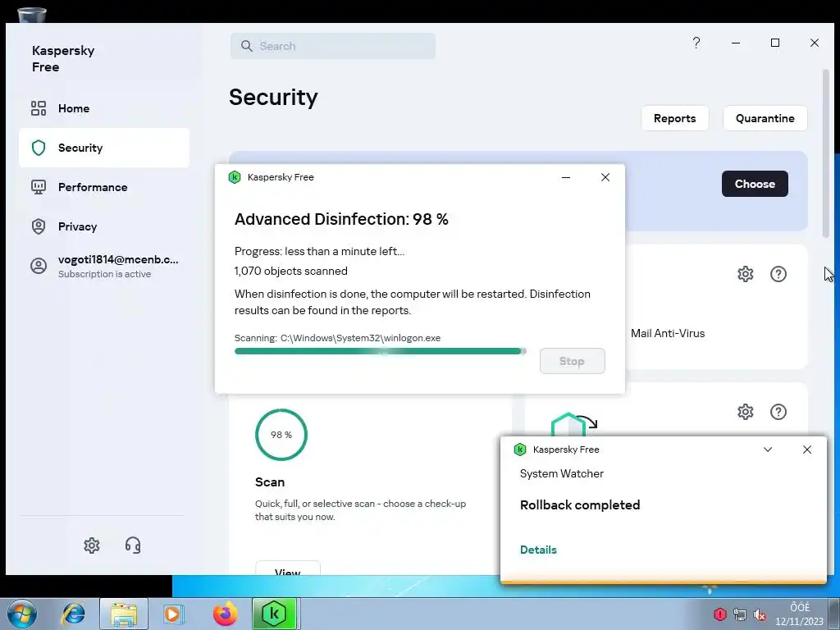This screenshot has width=840, height=630.
Task: Open the Reports page
Action: coord(674,118)
